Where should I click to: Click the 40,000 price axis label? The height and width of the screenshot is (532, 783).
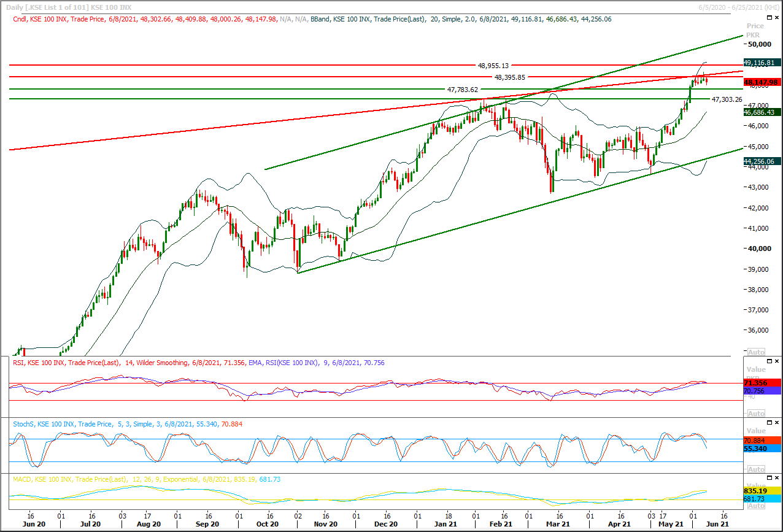point(759,249)
